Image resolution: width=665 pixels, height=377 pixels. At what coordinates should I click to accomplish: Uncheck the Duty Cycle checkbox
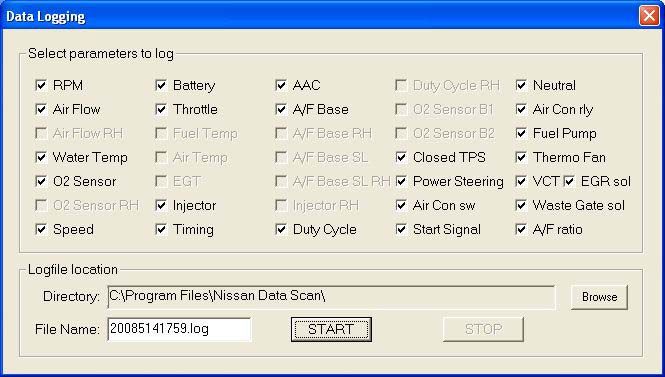click(281, 229)
